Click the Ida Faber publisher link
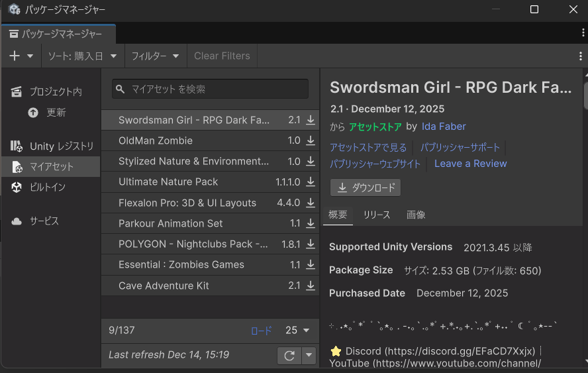Viewport: 588px width, 373px height. [x=444, y=126]
